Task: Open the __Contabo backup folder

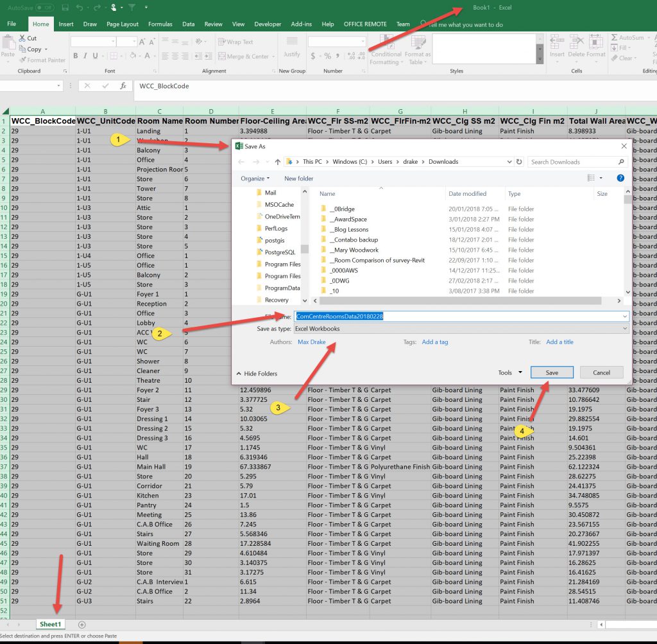Action: pyautogui.click(x=355, y=239)
